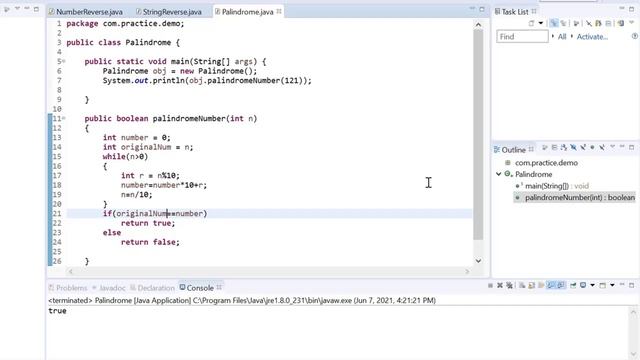The width and height of the screenshot is (640, 360).
Task: Click Collapse All icon in Outline toolbar
Action: 555,148
